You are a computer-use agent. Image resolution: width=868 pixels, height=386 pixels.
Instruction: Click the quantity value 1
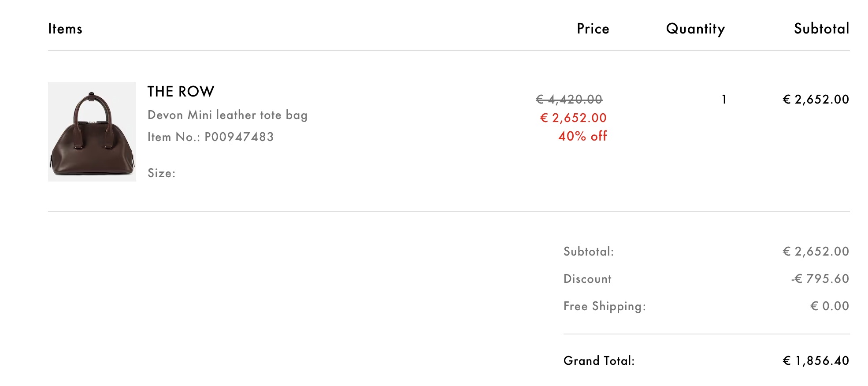click(x=724, y=100)
